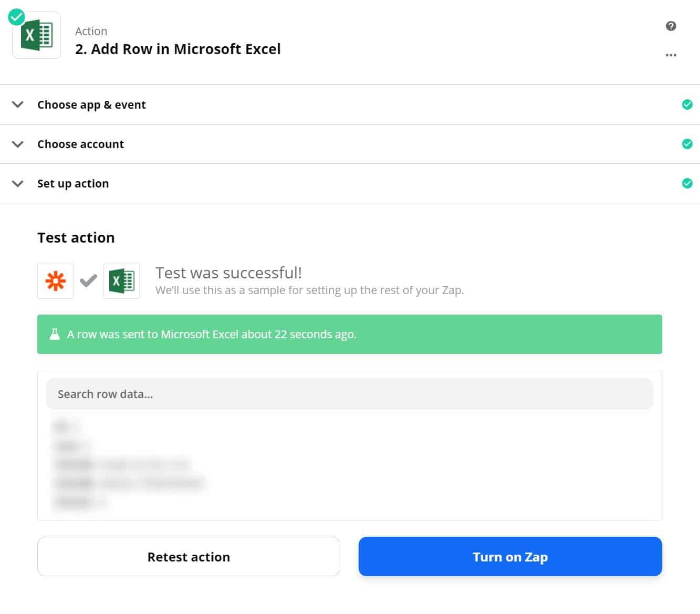Click the Excel app icon in the header
The height and width of the screenshot is (614, 700).
36,35
